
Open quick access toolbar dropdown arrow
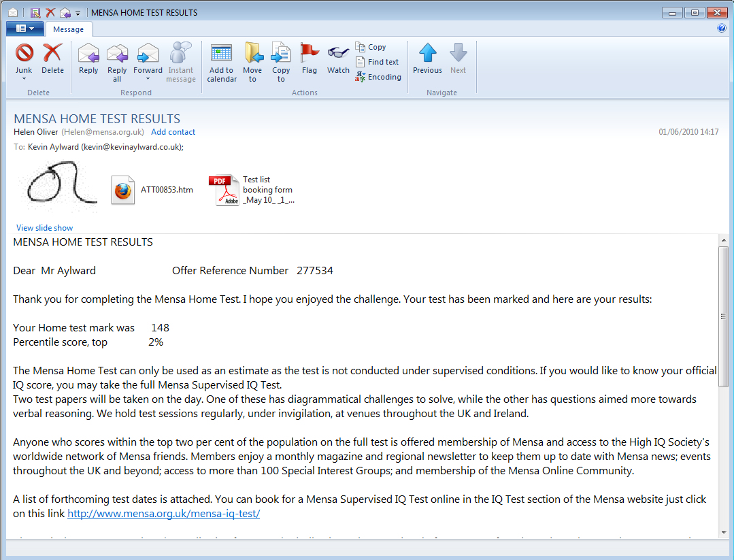pos(78,13)
